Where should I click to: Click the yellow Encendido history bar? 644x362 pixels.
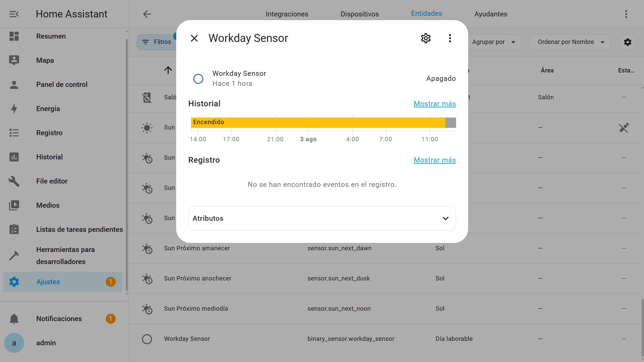[318, 122]
